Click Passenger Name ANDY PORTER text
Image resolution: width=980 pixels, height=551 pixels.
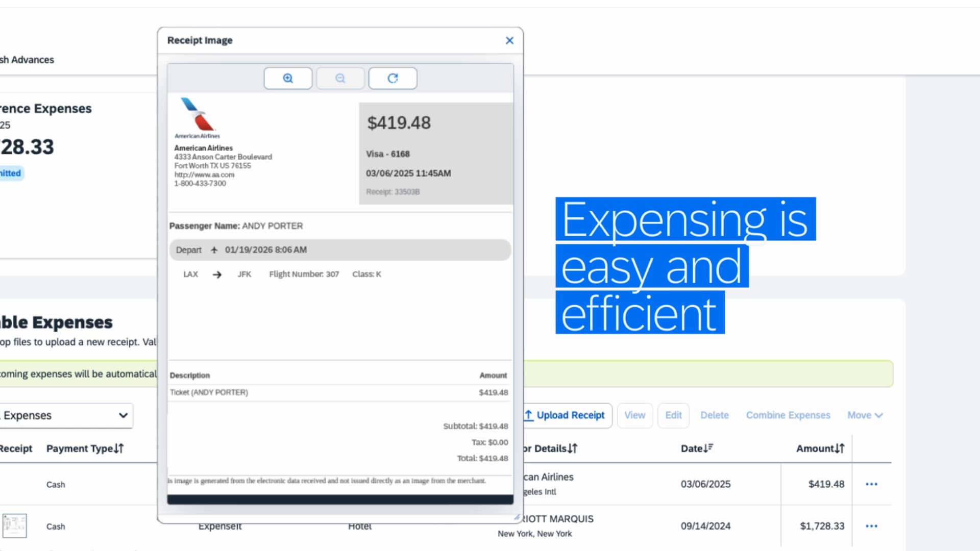point(236,226)
